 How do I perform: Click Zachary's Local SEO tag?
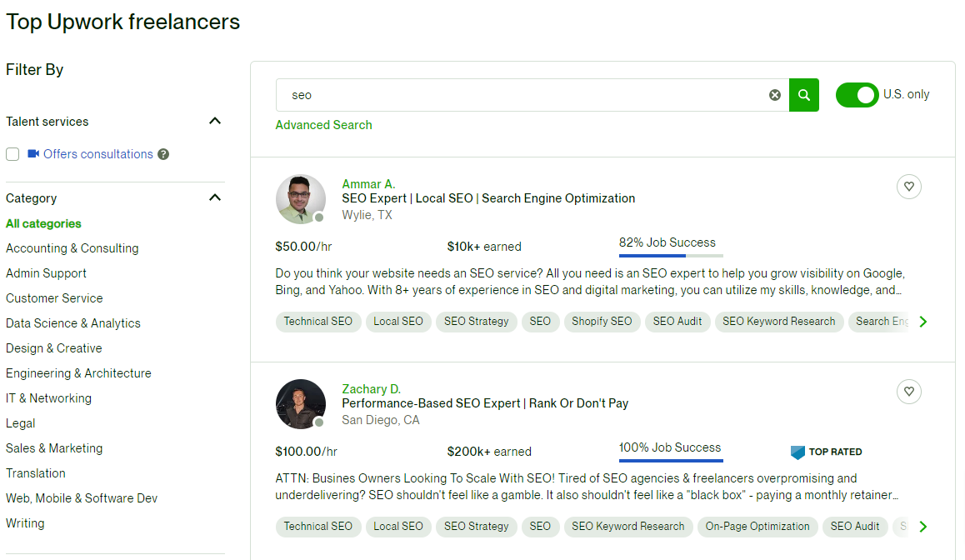[398, 526]
